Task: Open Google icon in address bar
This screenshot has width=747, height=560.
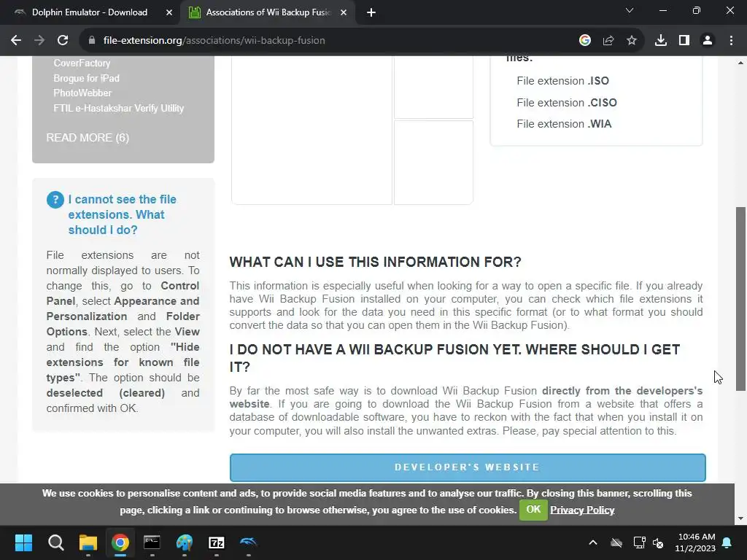Action: 585,41
